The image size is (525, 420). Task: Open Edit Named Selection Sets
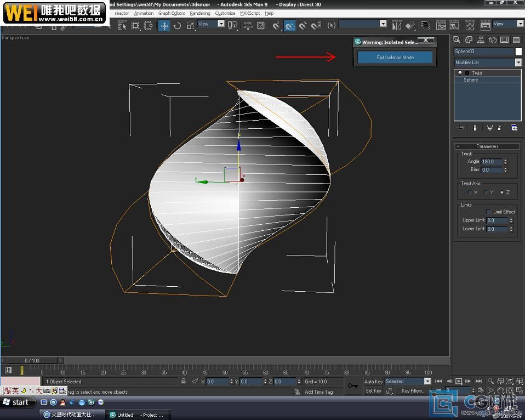[332, 25]
